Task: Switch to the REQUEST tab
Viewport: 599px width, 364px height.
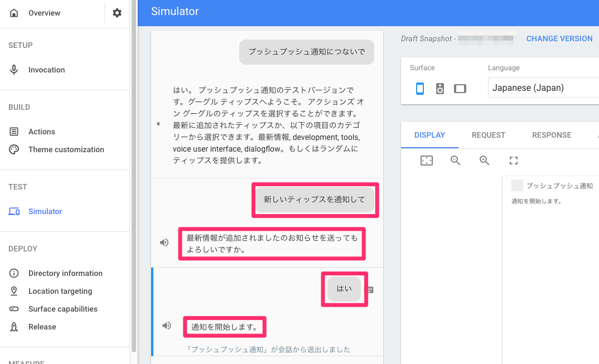Action: click(x=488, y=135)
